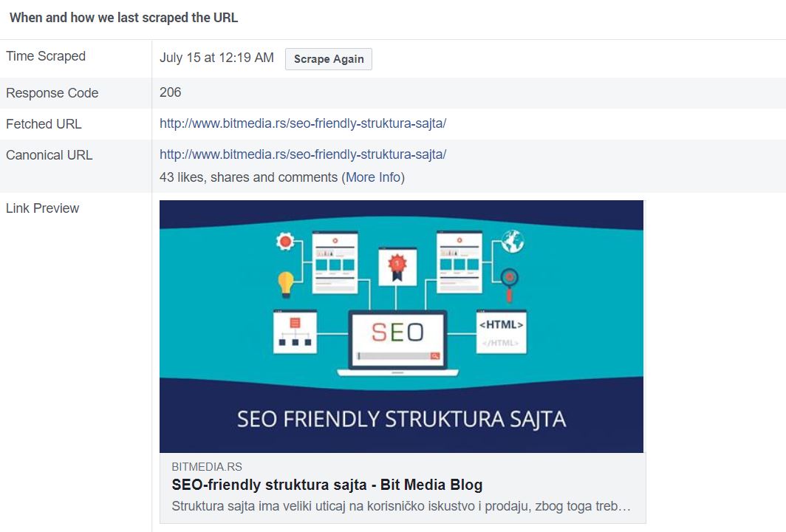Viewport: 786px width, 532px height.
Task: Click the sitemap diagram card icon
Action: 295,331
